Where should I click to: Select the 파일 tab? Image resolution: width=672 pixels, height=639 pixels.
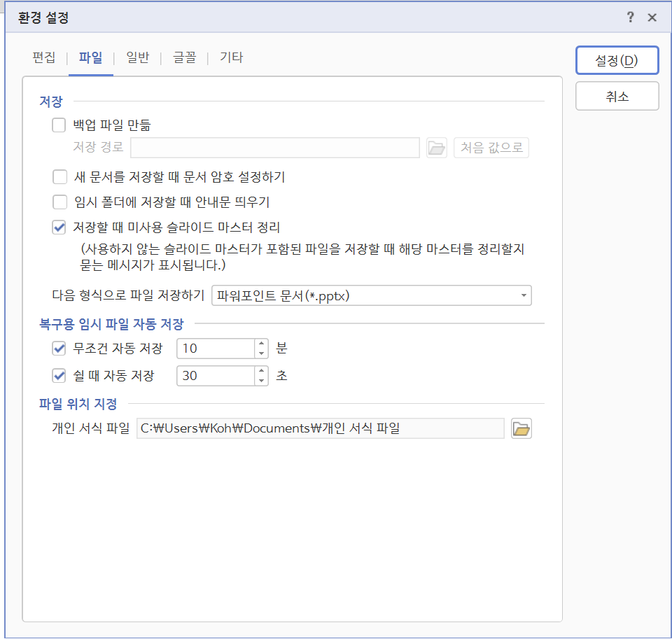[x=91, y=57]
